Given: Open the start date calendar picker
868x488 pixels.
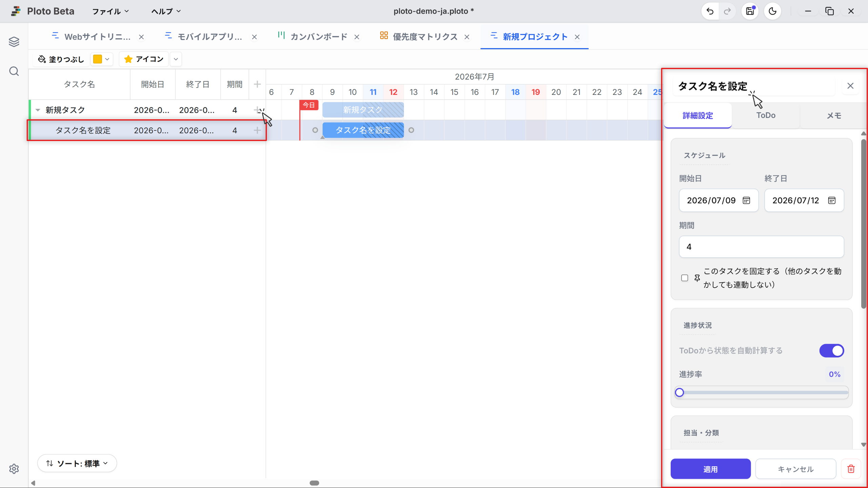Looking at the screenshot, I should pyautogui.click(x=746, y=200).
